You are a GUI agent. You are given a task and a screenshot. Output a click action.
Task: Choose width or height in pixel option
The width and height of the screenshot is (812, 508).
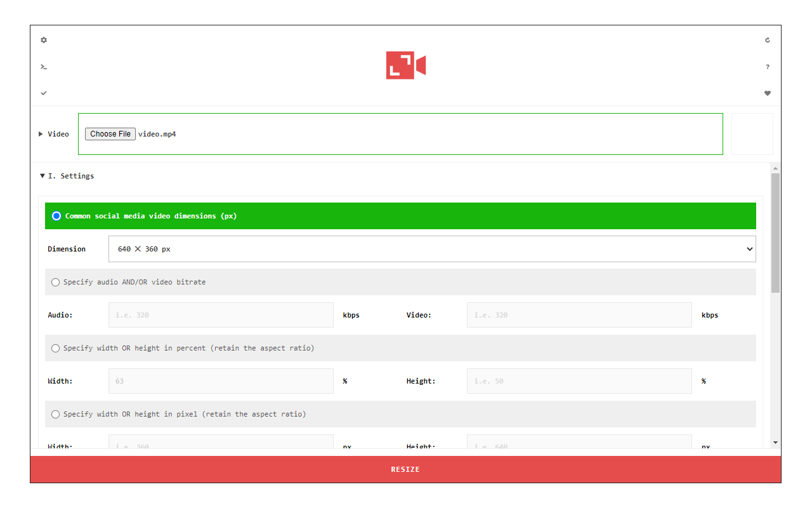(x=56, y=414)
